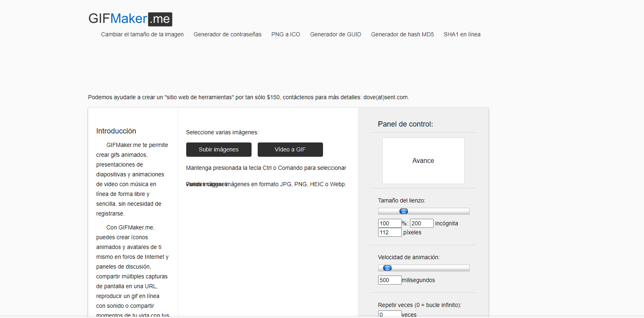Click the height field showing 112
This screenshot has width=644, height=318.
390,232
